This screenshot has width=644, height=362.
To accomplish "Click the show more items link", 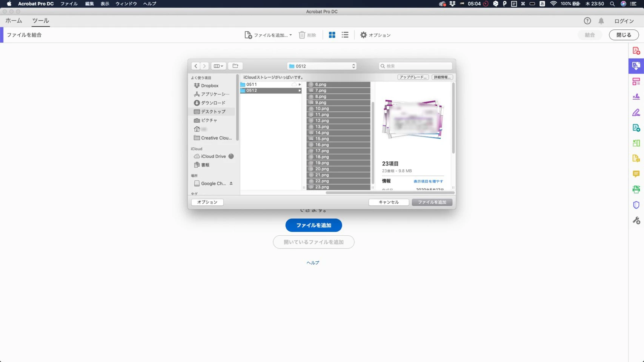I will click(428, 181).
